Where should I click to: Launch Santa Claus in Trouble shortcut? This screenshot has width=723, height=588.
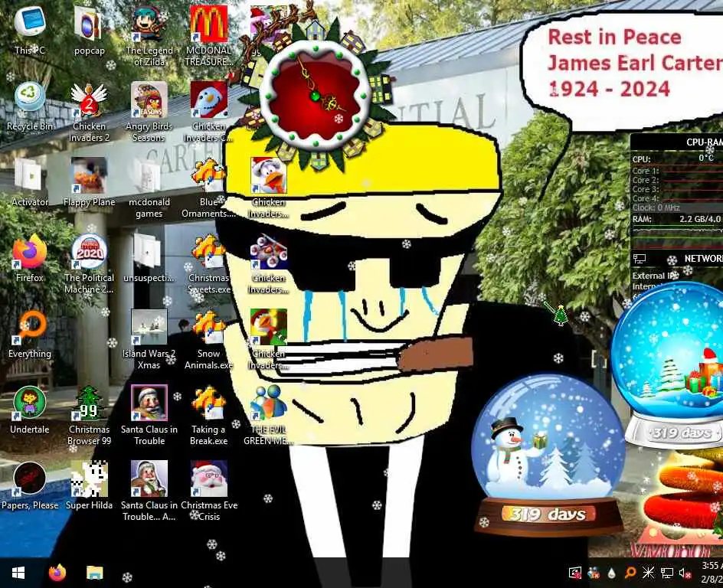[149, 415]
